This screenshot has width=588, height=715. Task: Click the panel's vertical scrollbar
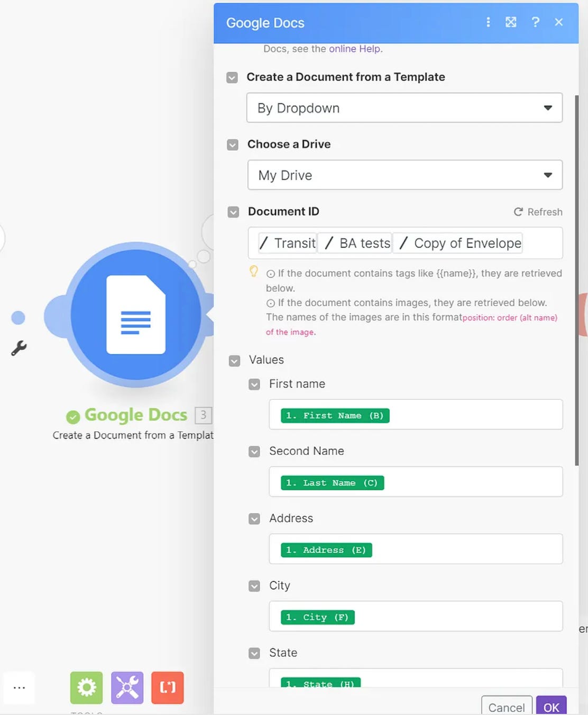[x=577, y=280]
